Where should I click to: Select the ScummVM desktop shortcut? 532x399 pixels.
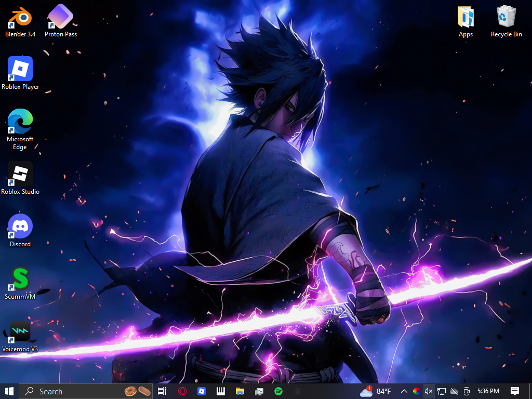[20, 283]
